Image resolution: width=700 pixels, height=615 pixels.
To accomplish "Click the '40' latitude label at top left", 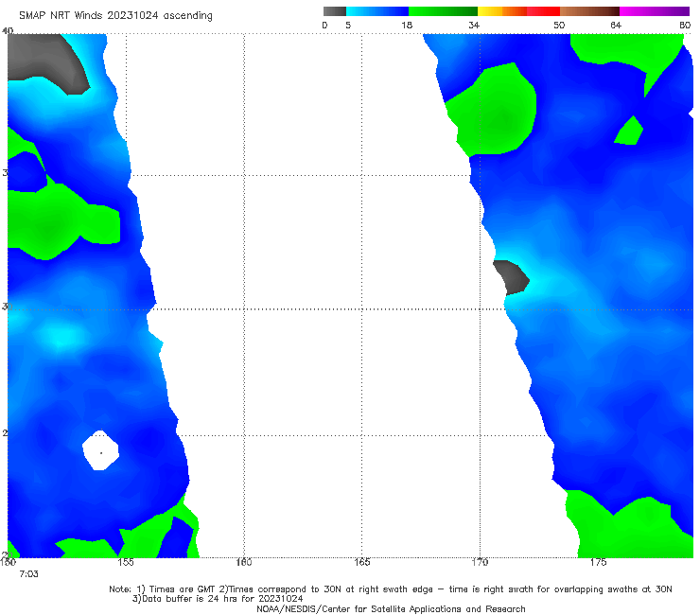I will point(8,30).
